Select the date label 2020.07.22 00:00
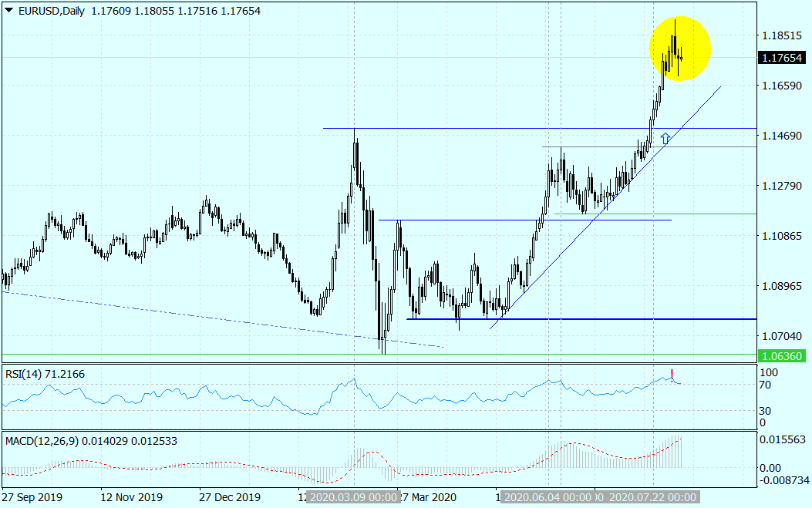812x508 pixels. pyautogui.click(x=652, y=497)
